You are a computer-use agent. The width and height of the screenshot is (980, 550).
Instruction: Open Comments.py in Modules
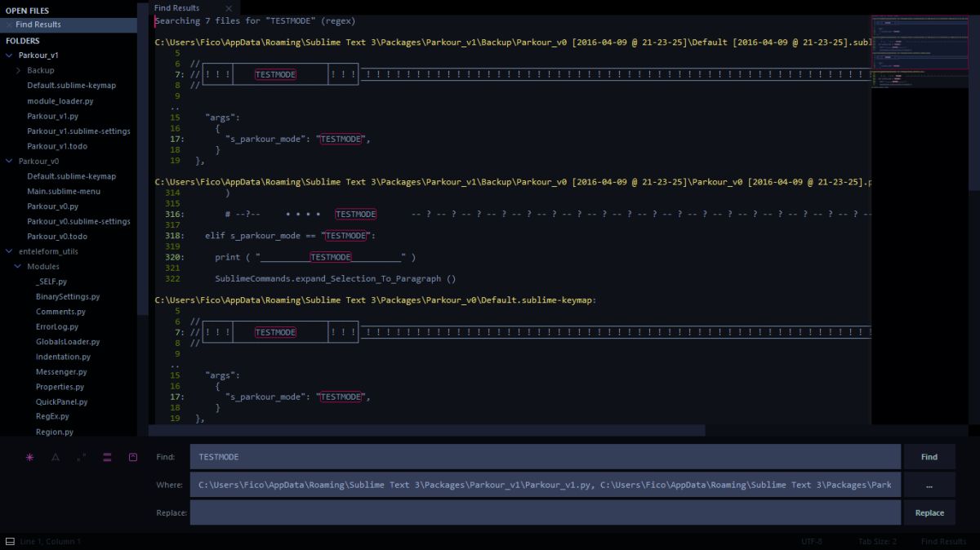[60, 312]
